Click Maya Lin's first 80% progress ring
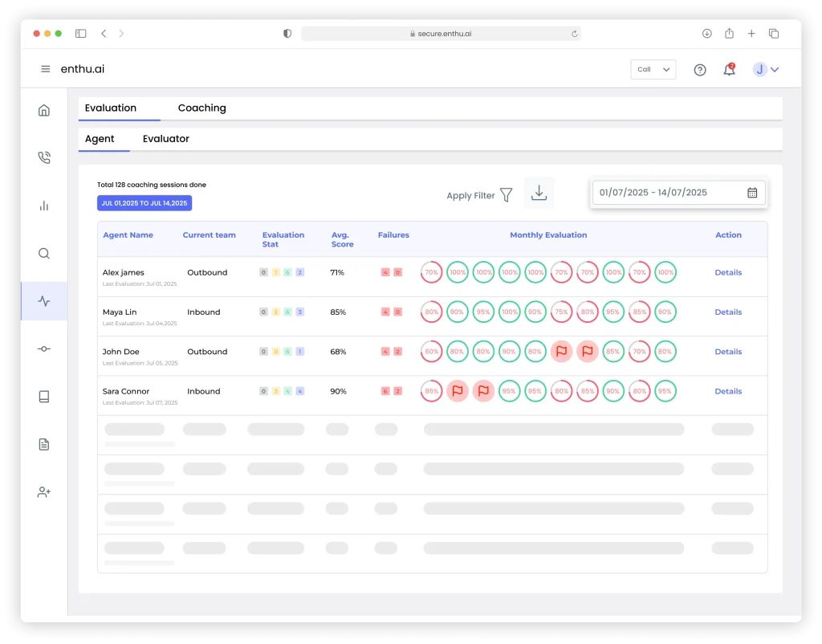Viewport: 822px width, 644px height. coord(431,312)
